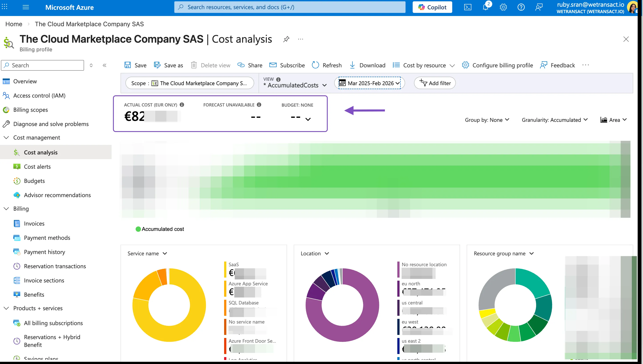This screenshot has height=364, width=643.
Task: Click the Scope selector pill
Action: tap(190, 83)
